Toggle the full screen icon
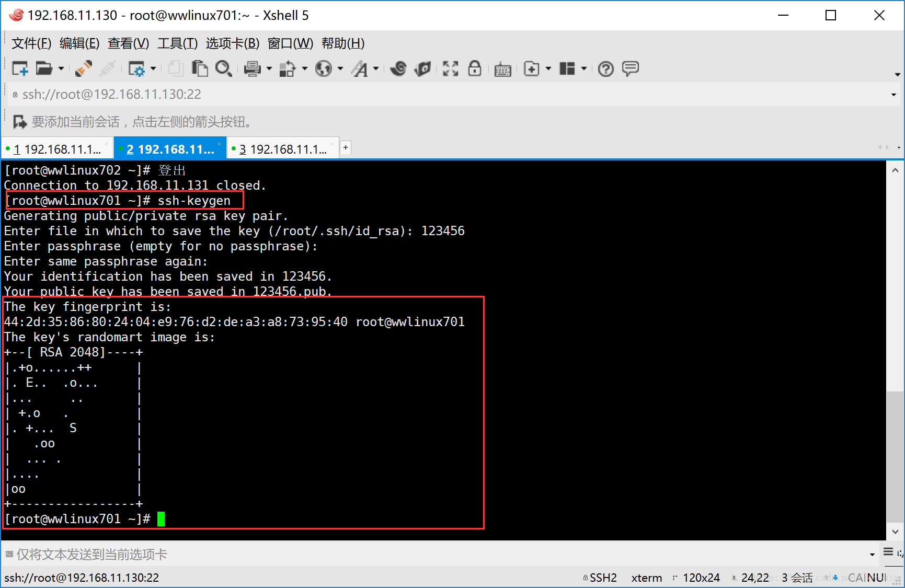The width and height of the screenshot is (905, 588). (450, 68)
